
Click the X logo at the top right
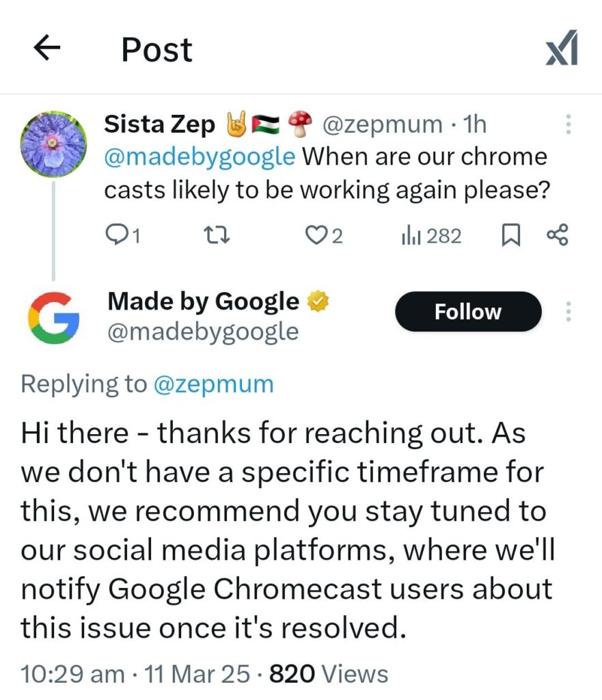(560, 48)
